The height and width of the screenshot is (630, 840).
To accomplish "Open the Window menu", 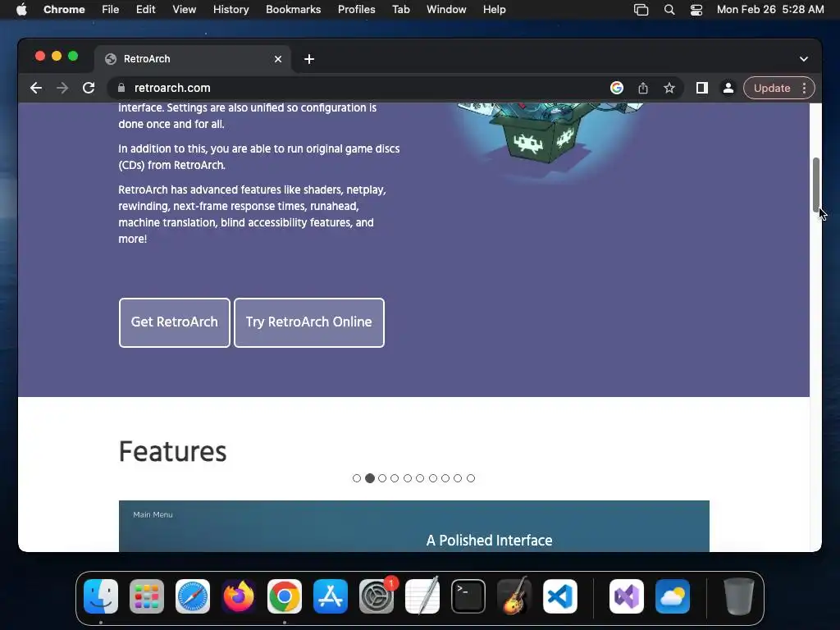I will 446,10.
